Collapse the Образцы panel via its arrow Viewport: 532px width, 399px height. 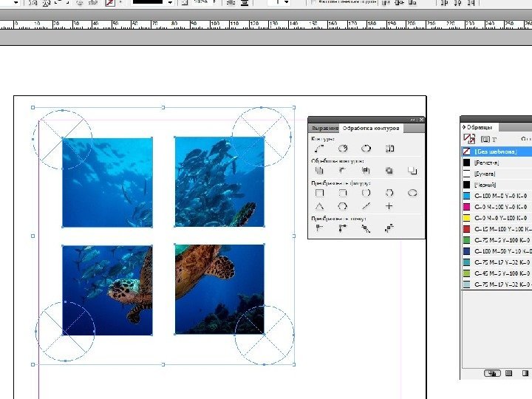464,127
